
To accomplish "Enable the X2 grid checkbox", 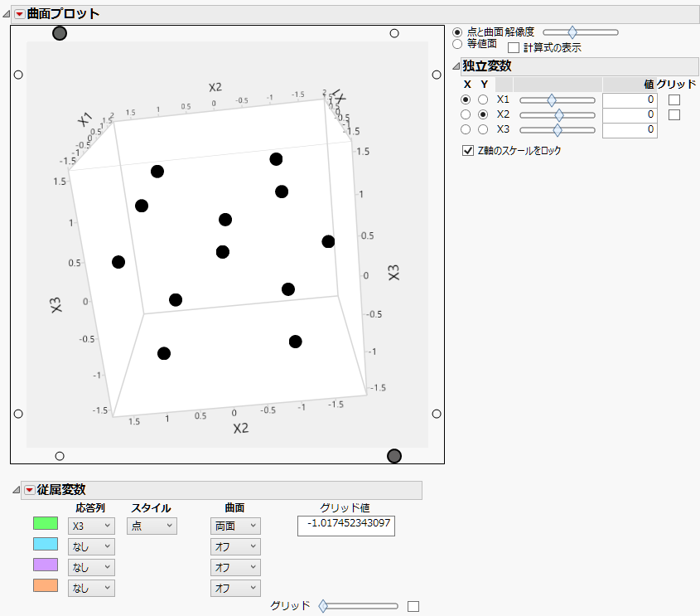I will click(674, 114).
